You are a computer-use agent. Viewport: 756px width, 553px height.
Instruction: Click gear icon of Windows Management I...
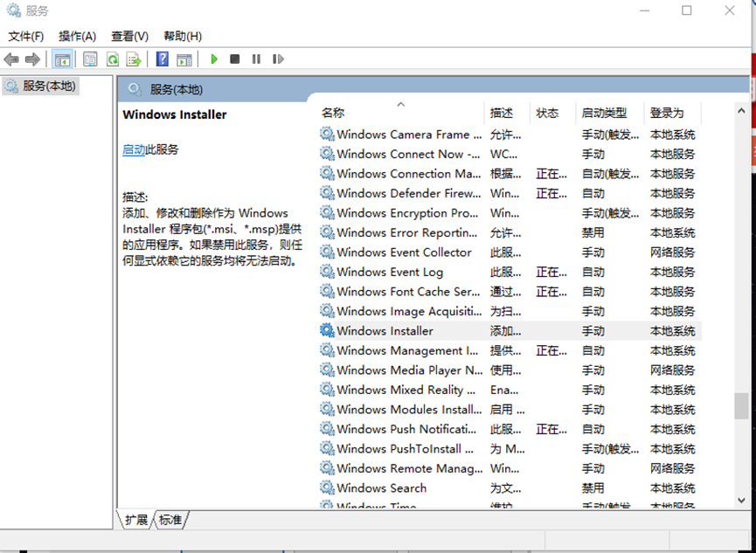pos(327,350)
